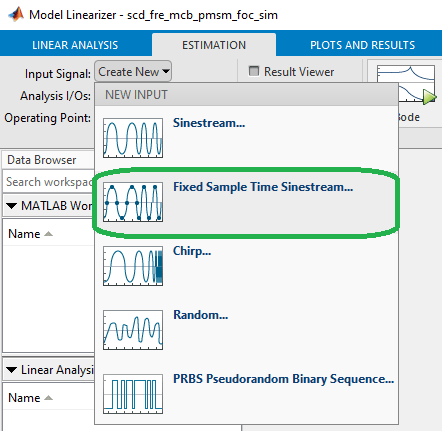Image resolution: width=442 pixels, height=431 pixels.
Task: Sort MATLAB Workspace by Name column
Action: tap(24, 234)
